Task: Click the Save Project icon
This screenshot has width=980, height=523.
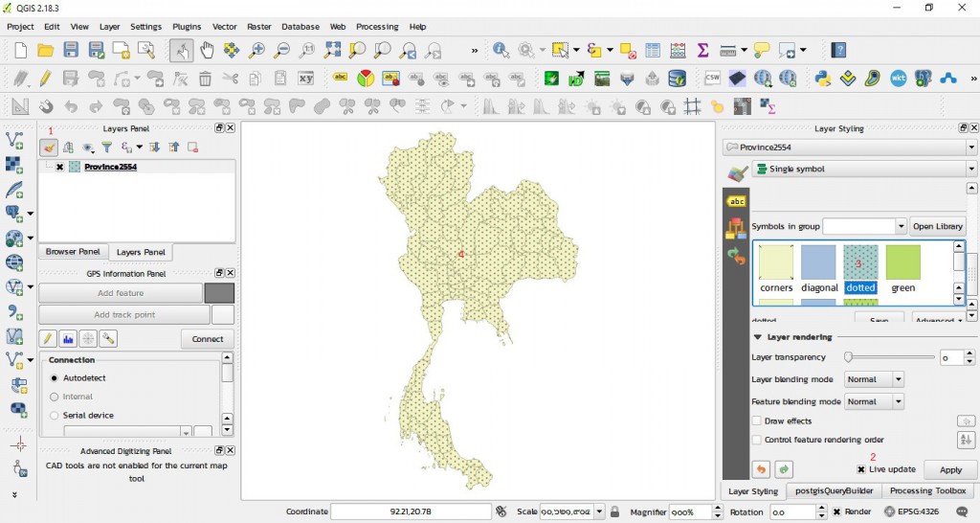Action: pyautogui.click(x=71, y=50)
